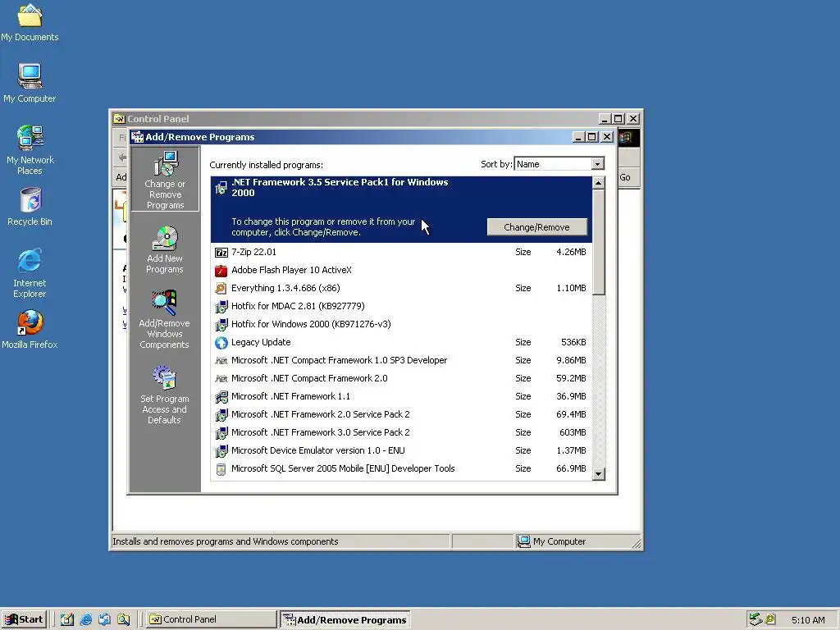840x630 pixels.
Task: Select Microsoft .NET Framework 1.1 entry
Action: click(402, 397)
